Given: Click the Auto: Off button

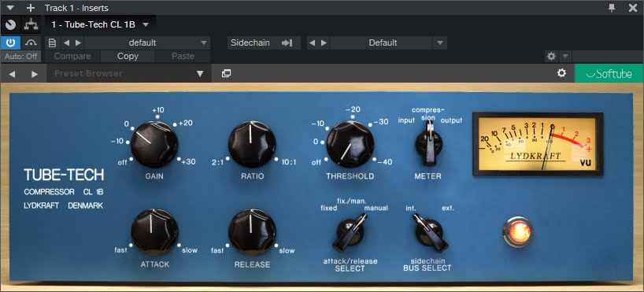Looking at the screenshot, I should (20, 56).
